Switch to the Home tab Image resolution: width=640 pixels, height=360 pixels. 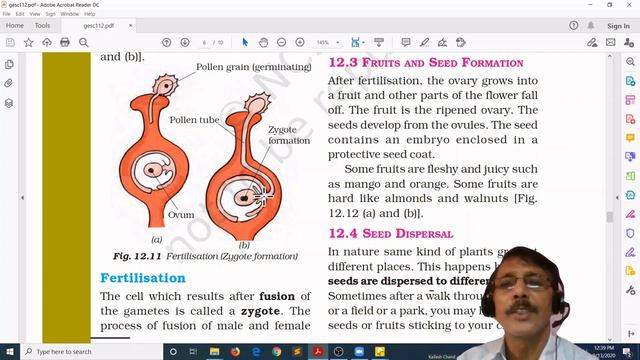(15, 25)
